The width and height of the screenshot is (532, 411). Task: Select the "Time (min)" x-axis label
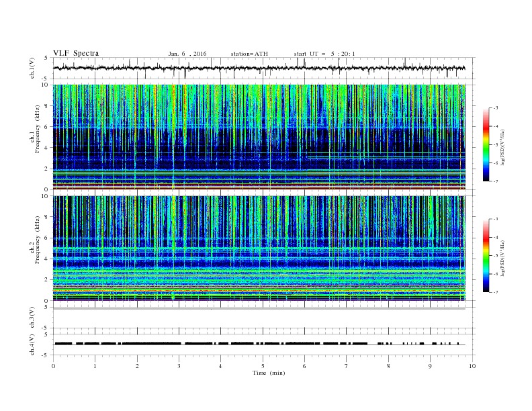pos(269,373)
